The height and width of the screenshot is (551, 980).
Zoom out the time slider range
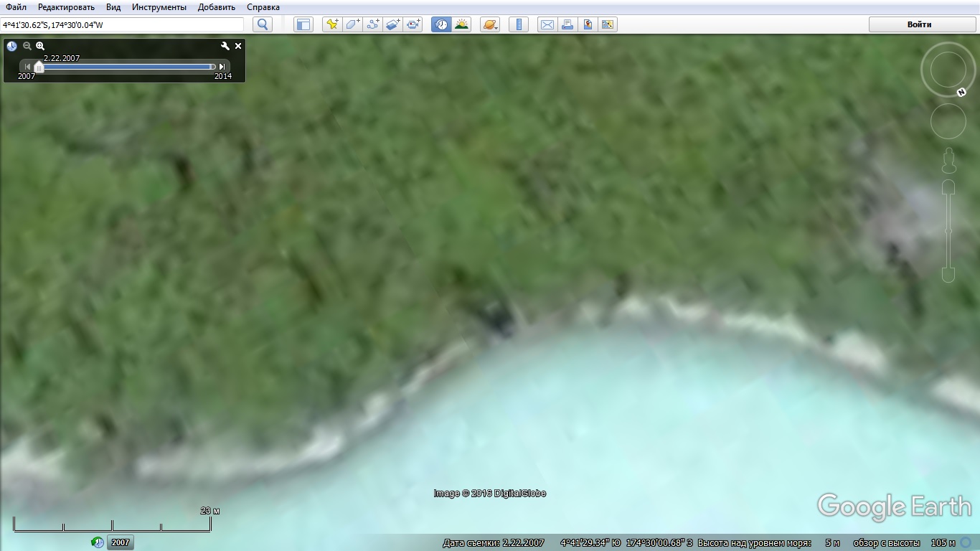coord(27,46)
